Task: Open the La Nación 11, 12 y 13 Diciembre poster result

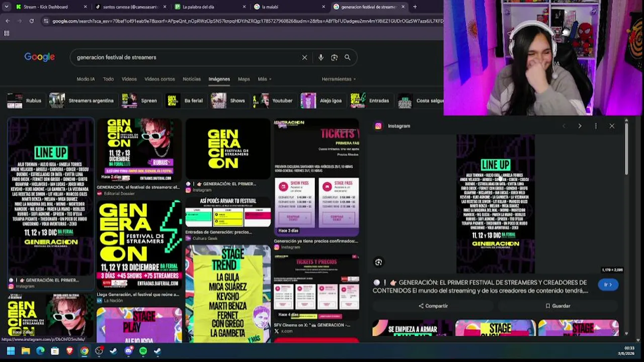Action: click(139, 245)
